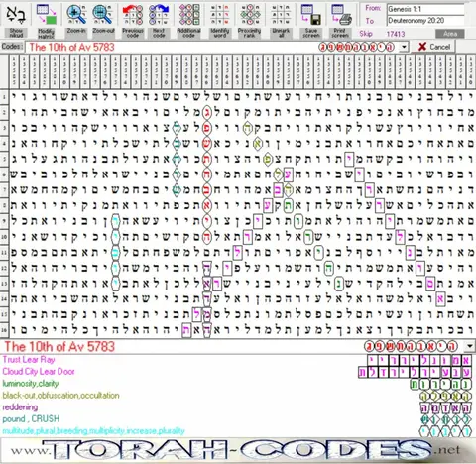
Task: Select the 'reddening' code entry
Action: click(x=20, y=407)
